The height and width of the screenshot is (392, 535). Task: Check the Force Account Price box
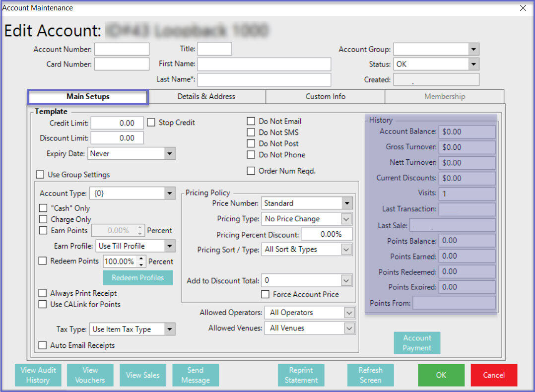coord(266,294)
